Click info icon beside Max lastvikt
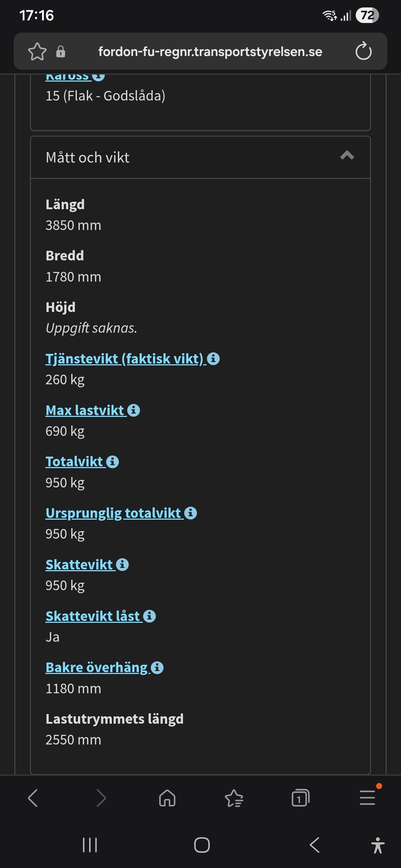This screenshot has height=868, width=401. tap(133, 410)
